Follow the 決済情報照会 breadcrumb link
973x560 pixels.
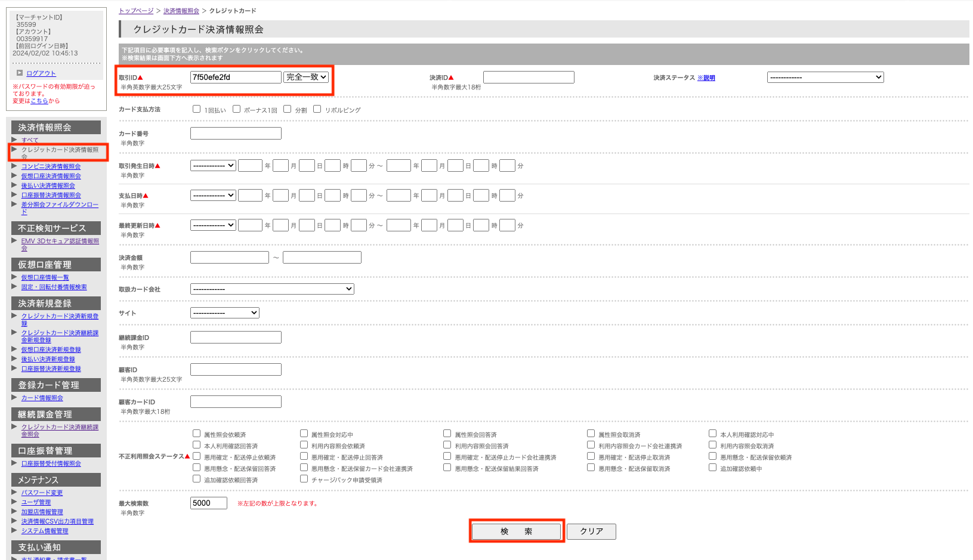[181, 11]
